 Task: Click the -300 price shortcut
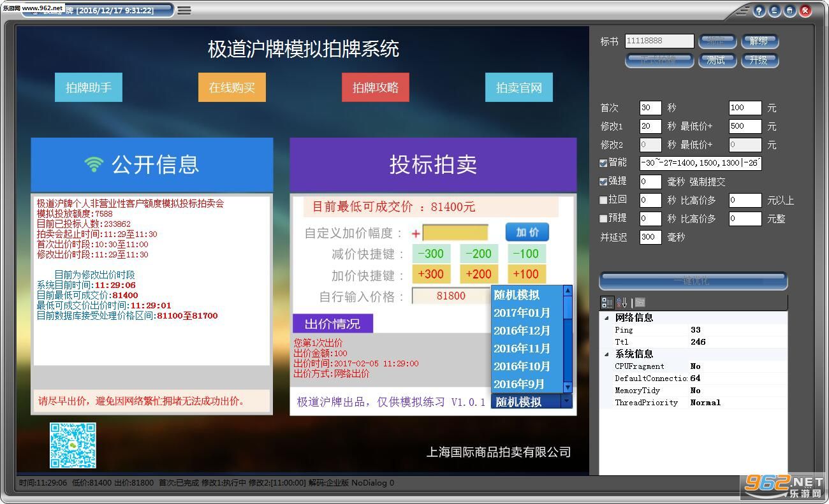click(431, 254)
